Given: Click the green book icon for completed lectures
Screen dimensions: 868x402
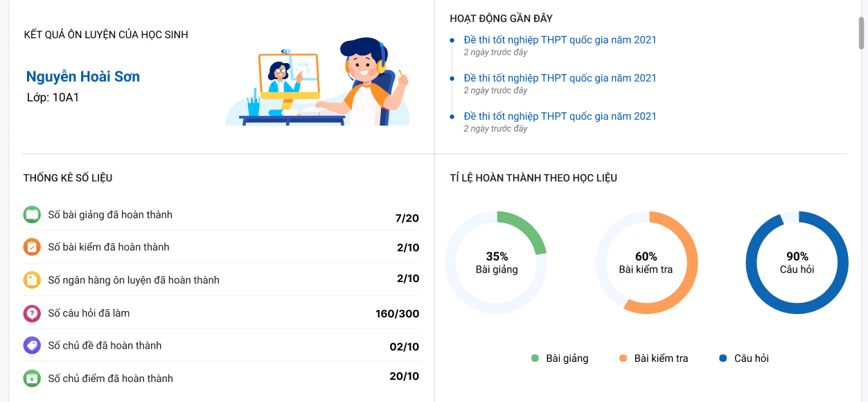Looking at the screenshot, I should click(x=32, y=215).
